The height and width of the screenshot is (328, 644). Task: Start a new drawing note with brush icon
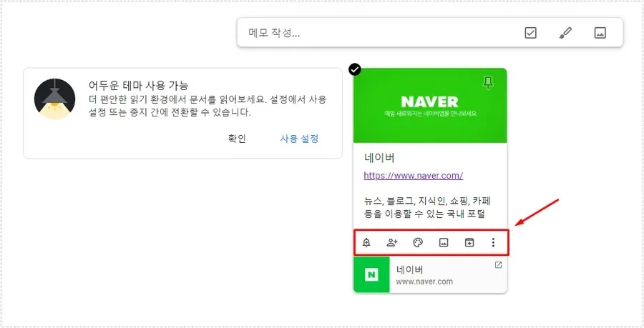click(x=565, y=33)
